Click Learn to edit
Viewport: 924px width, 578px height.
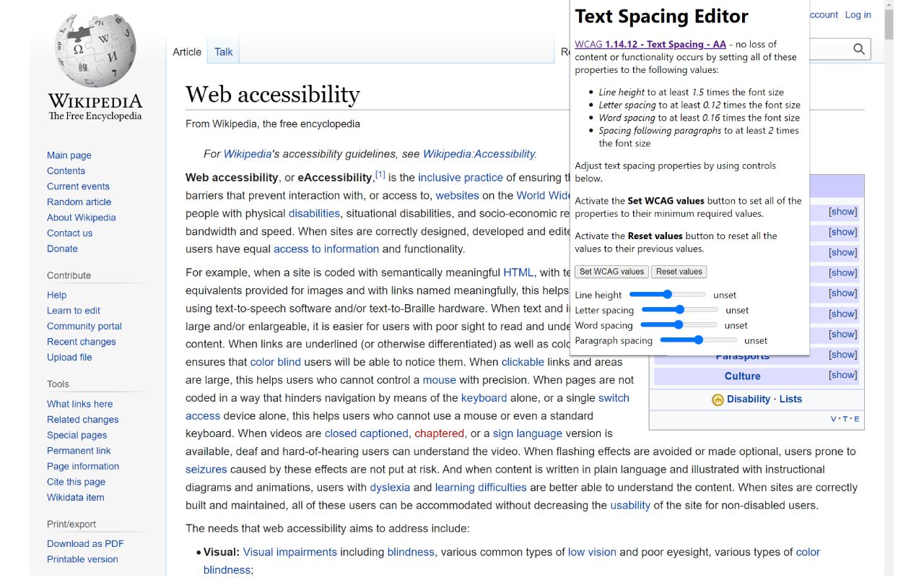(74, 311)
